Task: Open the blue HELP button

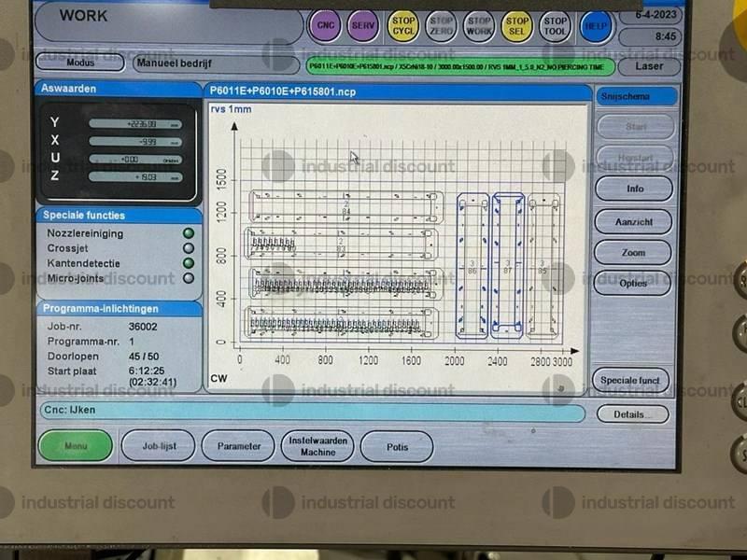Action: (595, 25)
